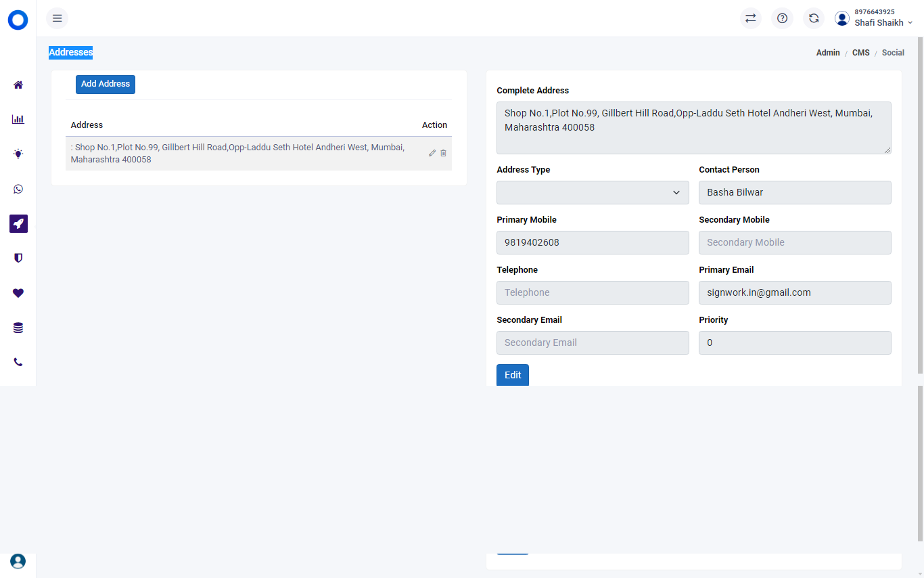
Task: Open the shield sidebar icon
Action: [x=18, y=258]
